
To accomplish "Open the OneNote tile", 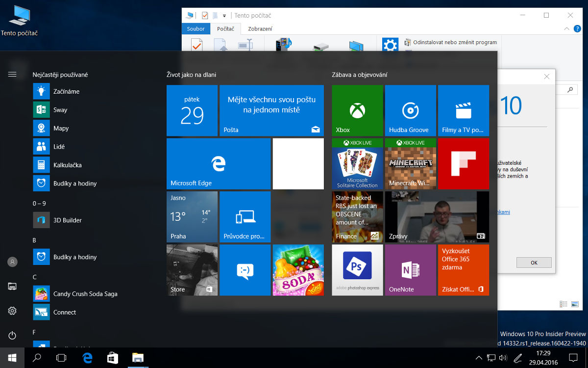I will click(410, 270).
